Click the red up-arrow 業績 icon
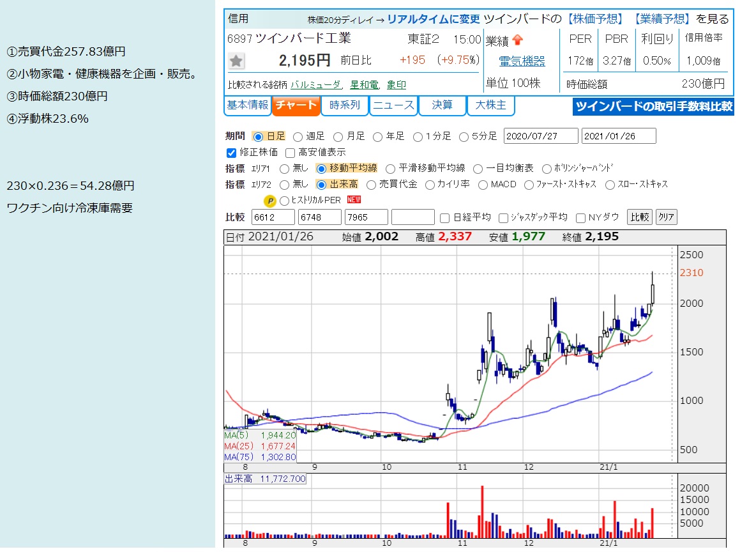The image size is (756, 556). pyautogui.click(x=517, y=40)
